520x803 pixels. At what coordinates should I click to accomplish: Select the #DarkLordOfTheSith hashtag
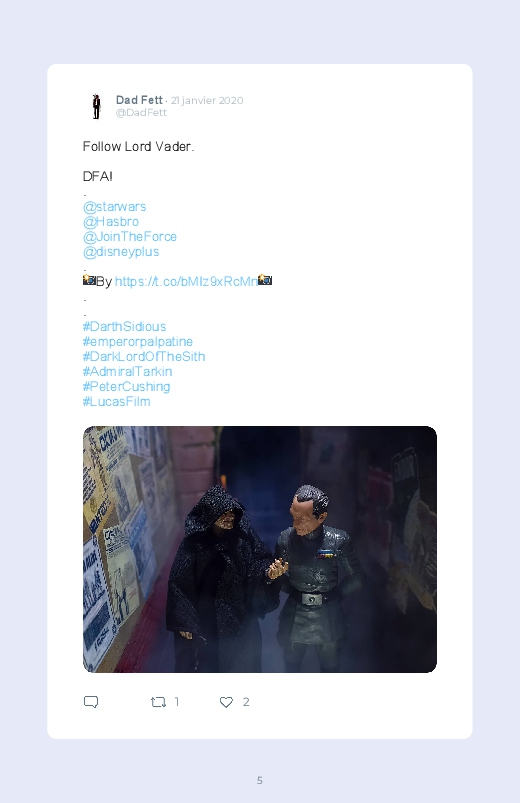coord(144,356)
